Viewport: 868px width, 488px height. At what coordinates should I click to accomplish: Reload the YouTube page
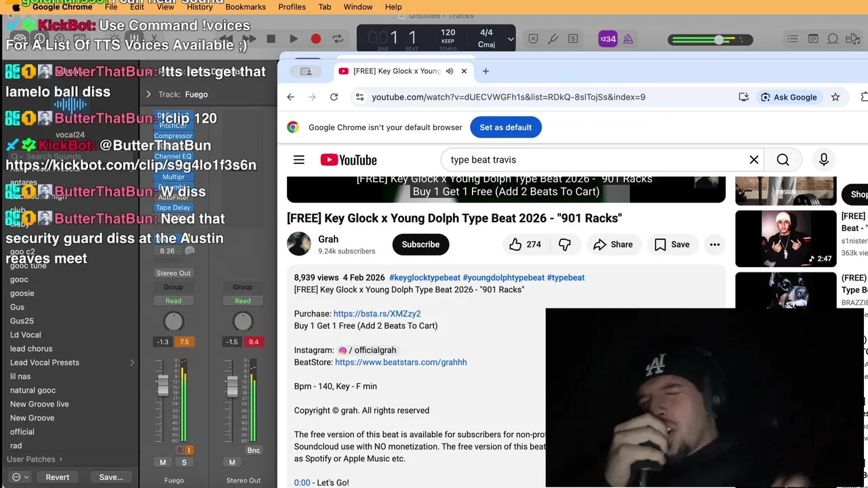(334, 97)
